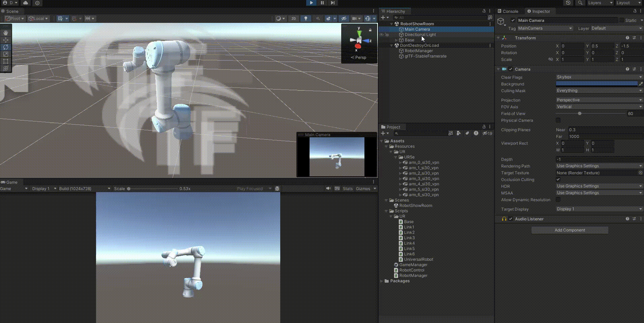Toggle Occlusion Culling checkbox on the Camera
Viewport: 644px width, 323px height.
click(x=558, y=179)
